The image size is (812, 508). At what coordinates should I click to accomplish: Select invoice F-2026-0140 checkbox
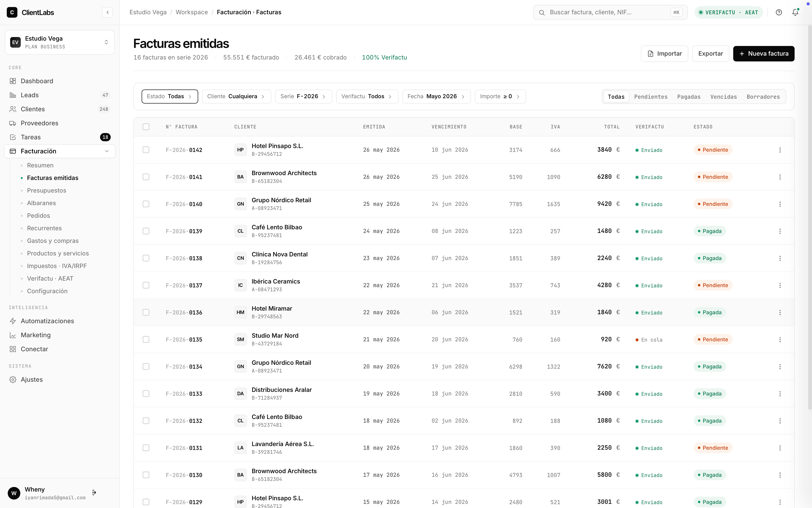coord(146,204)
